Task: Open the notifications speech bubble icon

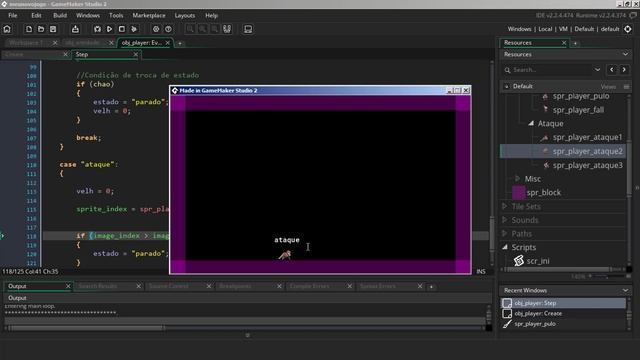Action: [x=633, y=15]
